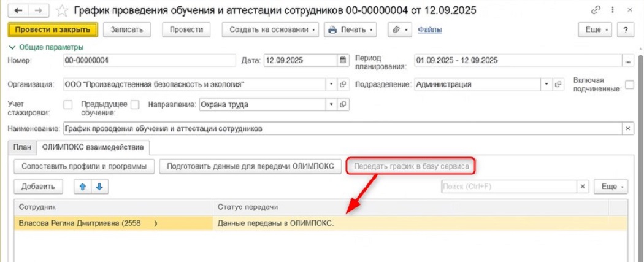The width and height of the screenshot is (644, 262).
Task: Open the paperclip attachments menu
Action: click(399, 29)
